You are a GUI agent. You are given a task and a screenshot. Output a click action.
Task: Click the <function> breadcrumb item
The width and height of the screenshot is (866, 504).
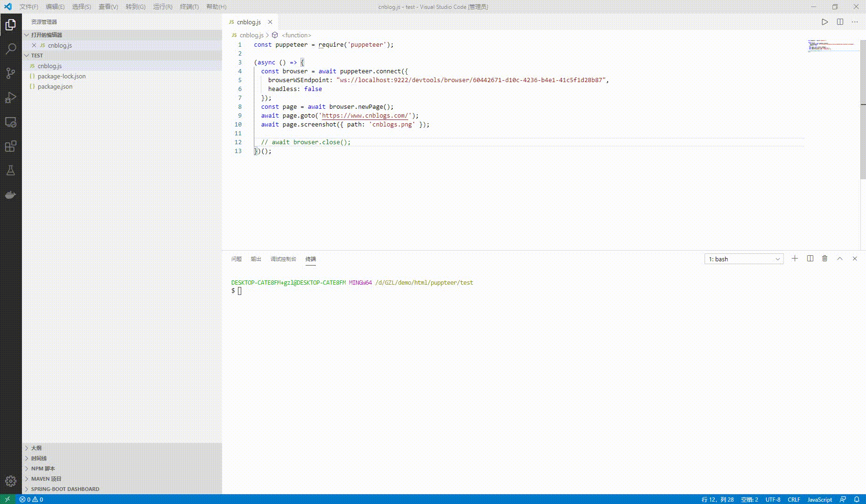(296, 35)
